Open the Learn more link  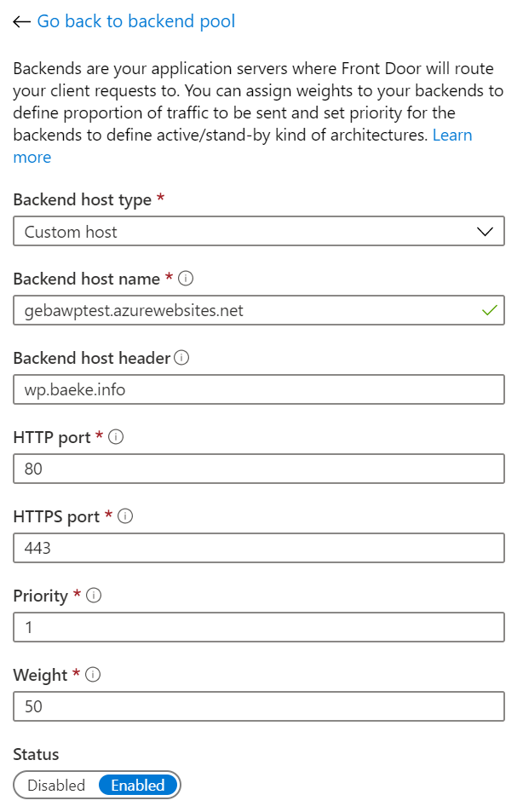(x=451, y=135)
